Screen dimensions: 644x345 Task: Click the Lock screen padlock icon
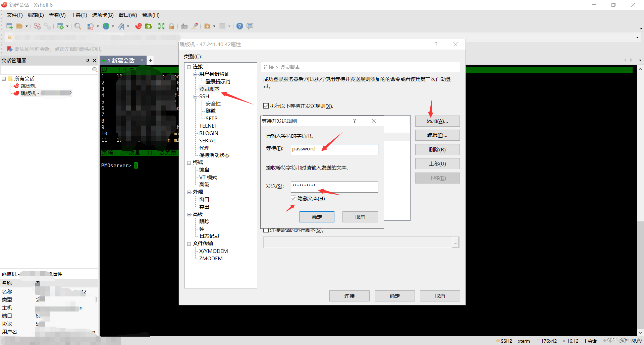(171, 26)
